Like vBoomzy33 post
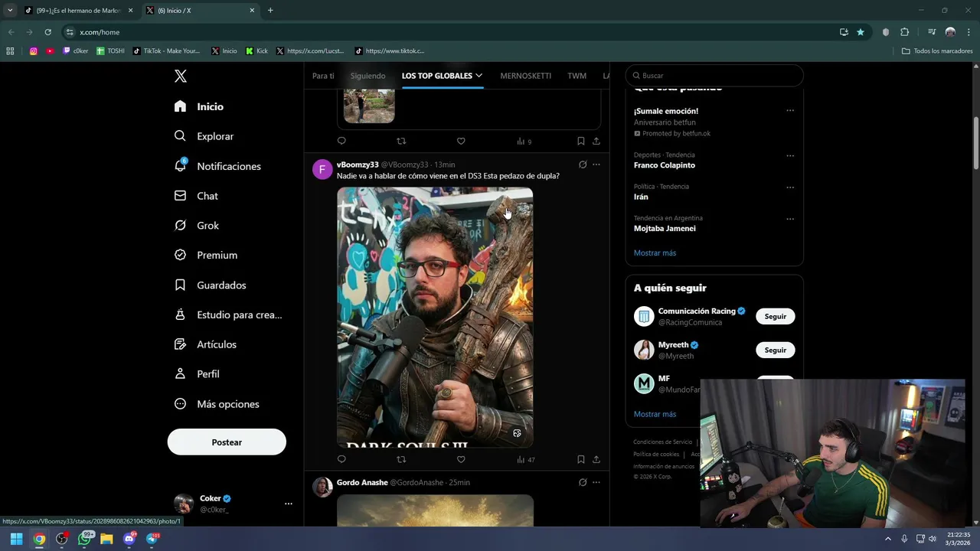Viewport: 980px width, 551px height. click(x=461, y=459)
